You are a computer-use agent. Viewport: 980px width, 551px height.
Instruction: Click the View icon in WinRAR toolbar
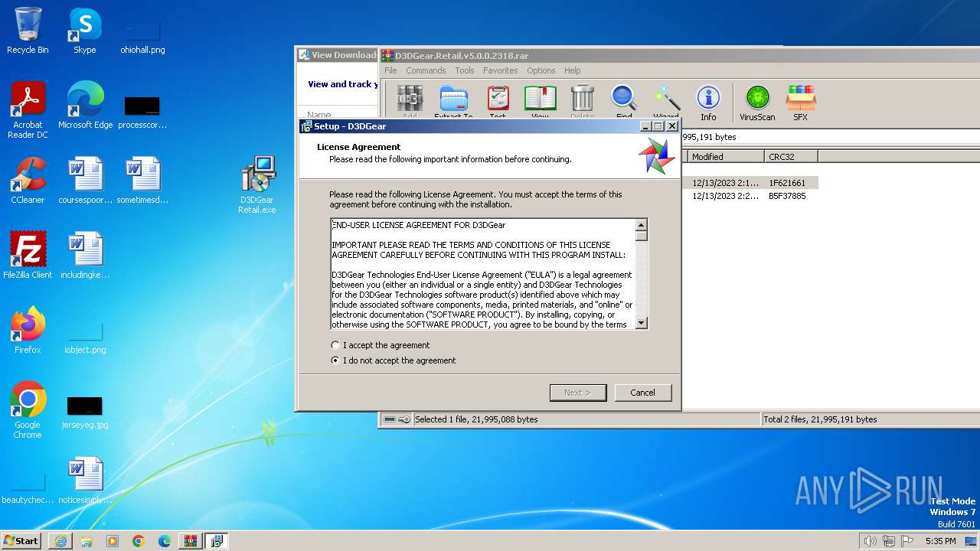tap(540, 102)
